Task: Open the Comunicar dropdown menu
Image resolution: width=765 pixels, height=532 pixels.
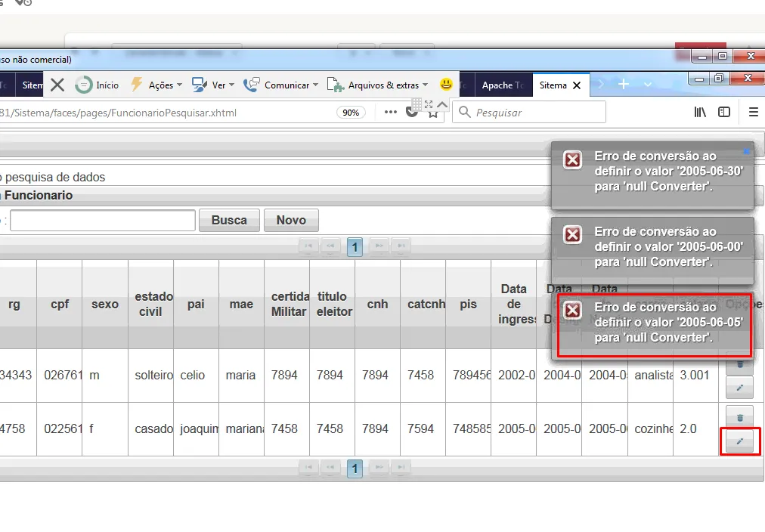Action: 281,85
